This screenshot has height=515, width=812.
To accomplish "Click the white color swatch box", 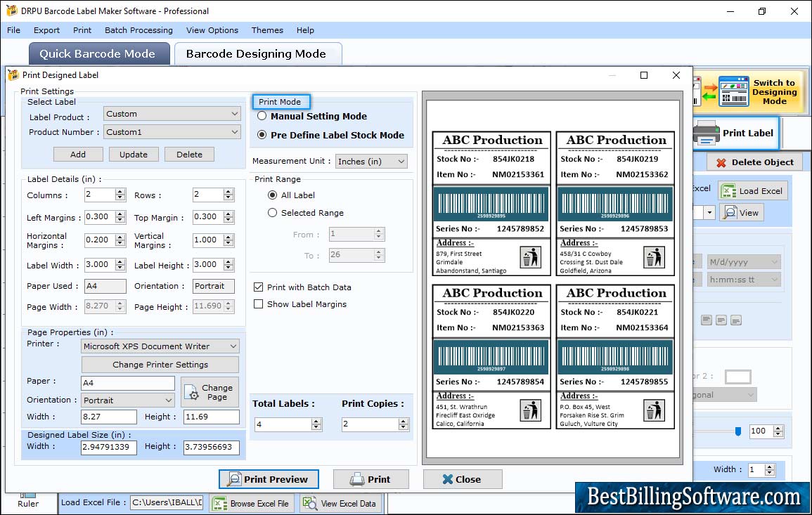I will tap(738, 377).
